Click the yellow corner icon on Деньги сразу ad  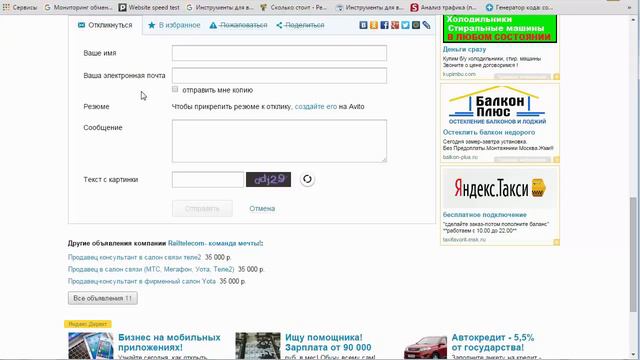556,77
